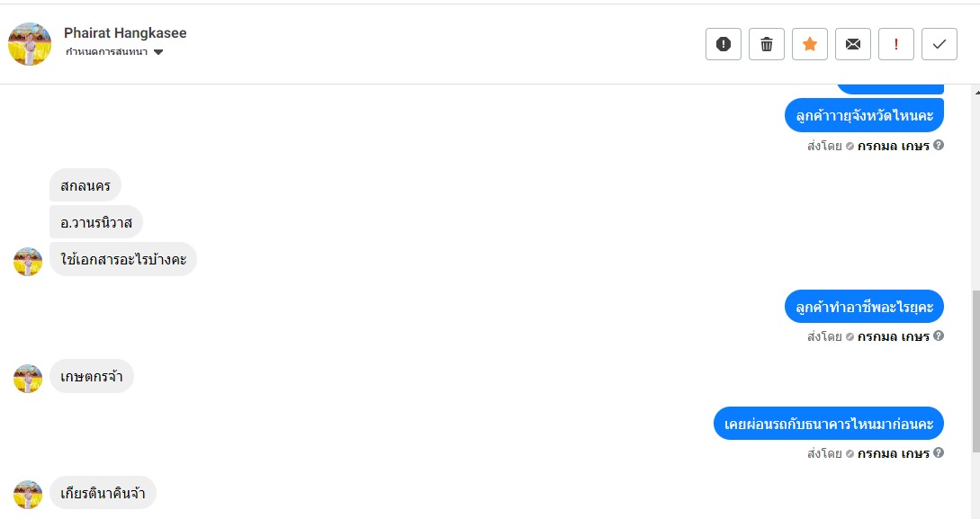Click help icon under the bank installment question

click(939, 453)
